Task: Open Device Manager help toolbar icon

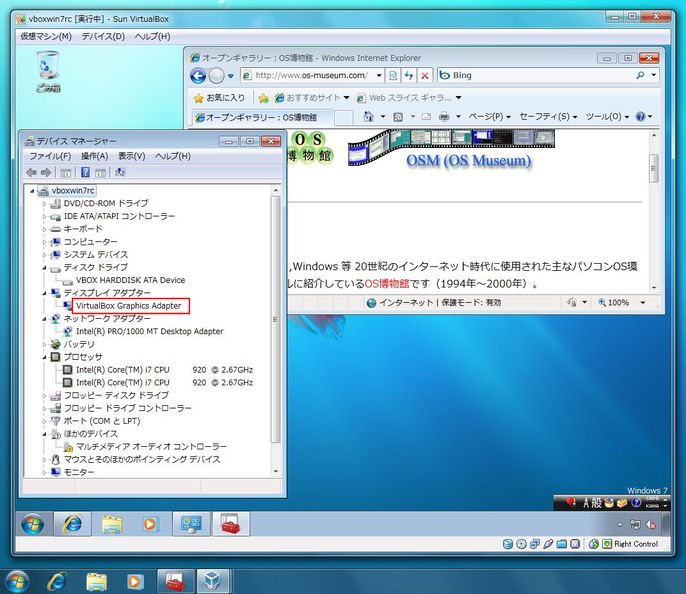Action: coord(85,172)
